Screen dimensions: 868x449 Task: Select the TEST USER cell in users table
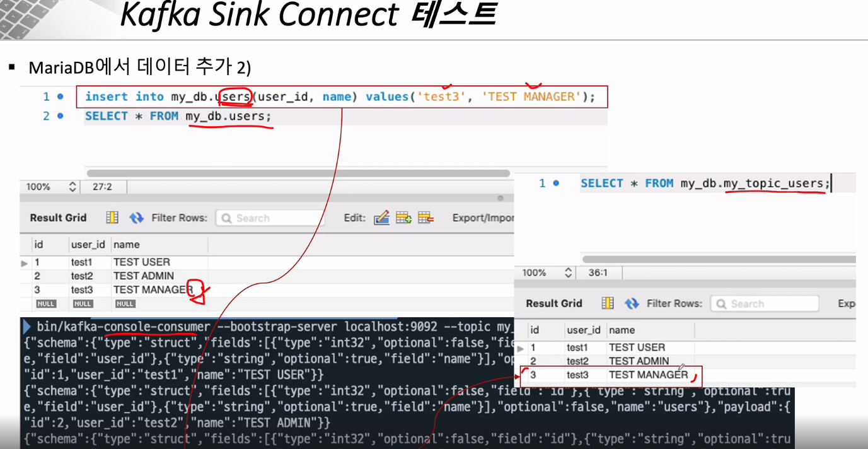coord(142,262)
